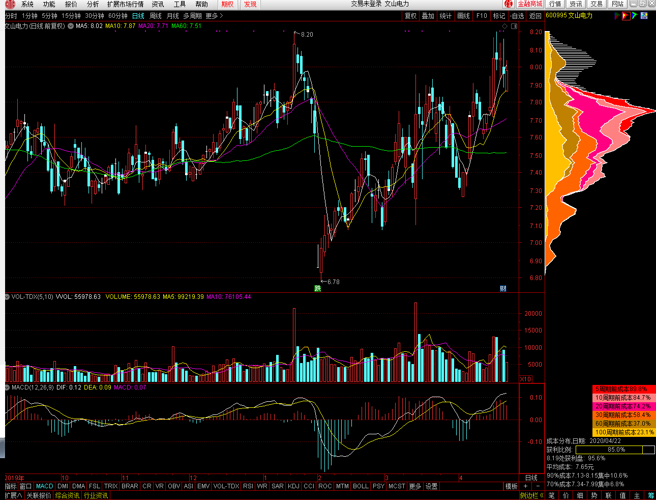The image size is (656, 500).
Task: Click the yellow arrow icon in stock header
Action: tap(626, 16)
